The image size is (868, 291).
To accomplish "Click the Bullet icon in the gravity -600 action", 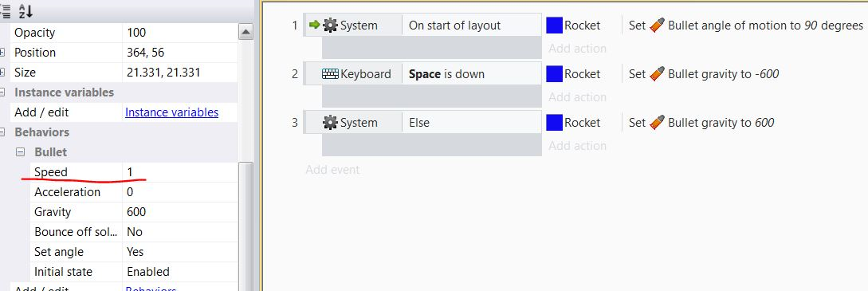I will click(657, 74).
